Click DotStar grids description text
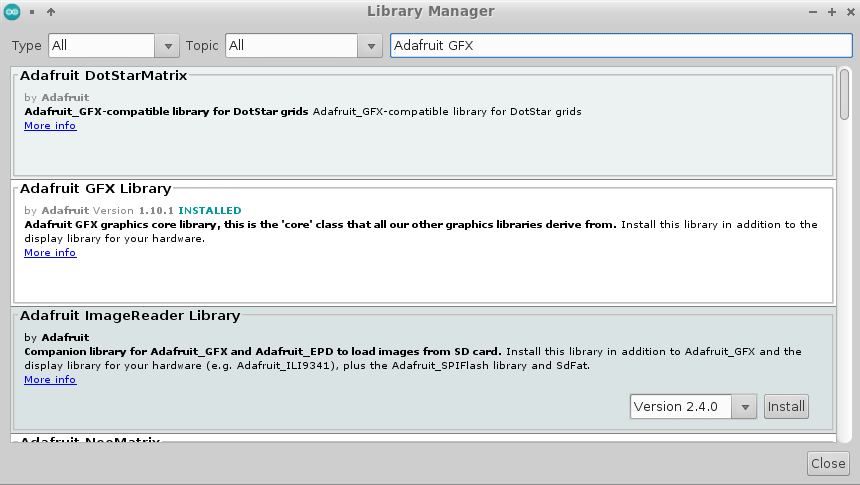 303,111
